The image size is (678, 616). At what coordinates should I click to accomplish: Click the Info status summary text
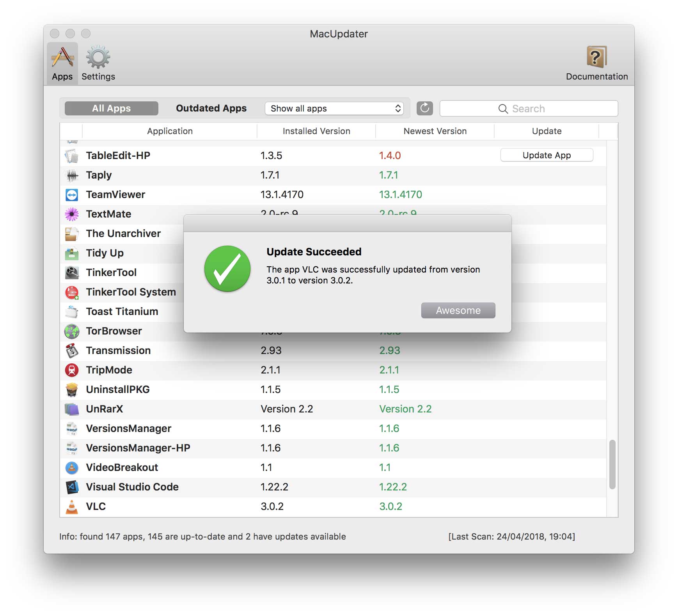202,536
